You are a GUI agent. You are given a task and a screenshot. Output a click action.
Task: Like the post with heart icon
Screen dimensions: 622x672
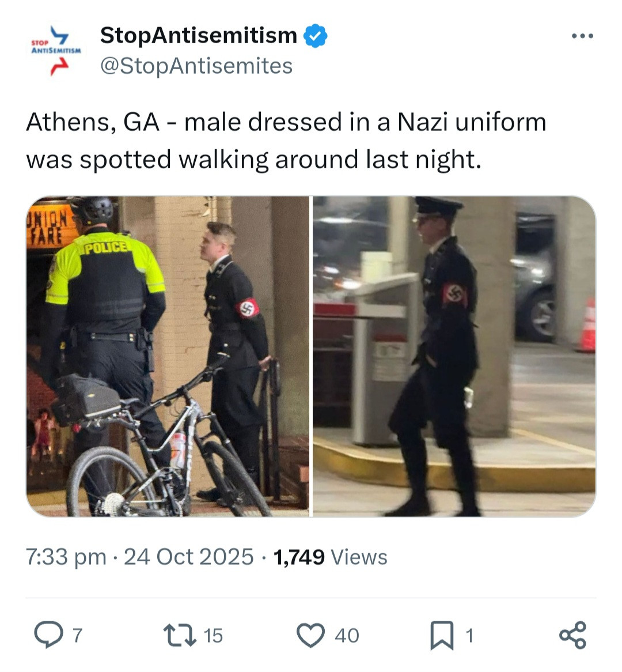311,635
